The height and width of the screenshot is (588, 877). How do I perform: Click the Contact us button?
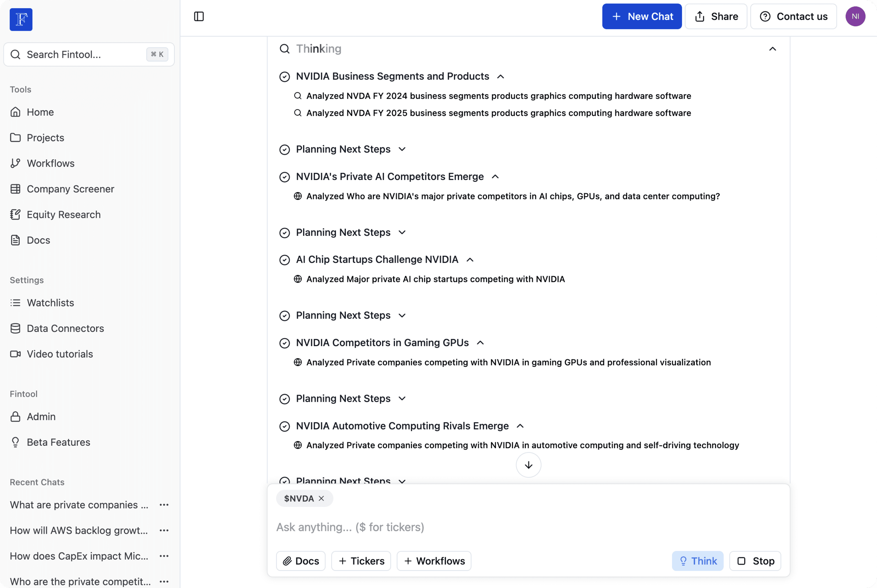point(793,17)
